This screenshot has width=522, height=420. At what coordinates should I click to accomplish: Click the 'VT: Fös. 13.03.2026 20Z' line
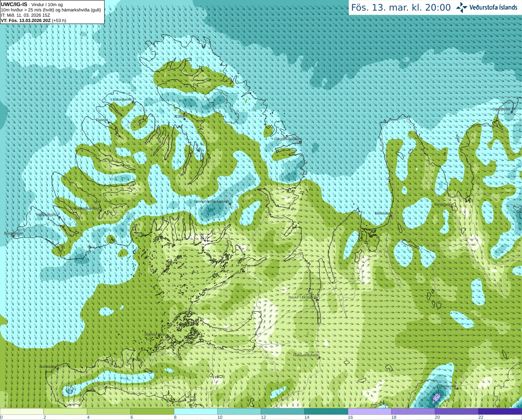pos(33,20)
